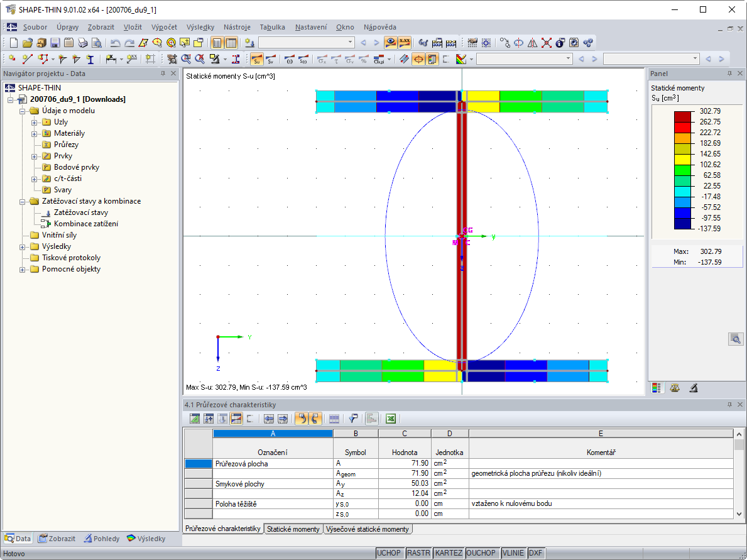Click the Print icon in toolbar
747x560 pixels.
pyautogui.click(x=83, y=43)
